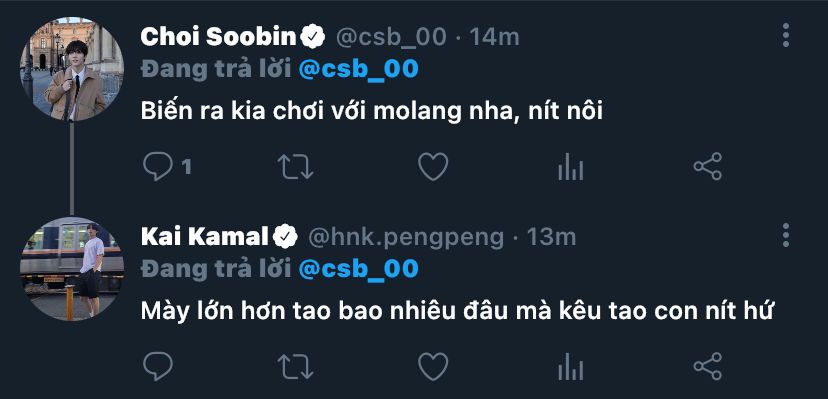Click @csb_00 mention in Kai Kamal's reply line
The width and height of the screenshot is (828, 399).
click(x=359, y=269)
